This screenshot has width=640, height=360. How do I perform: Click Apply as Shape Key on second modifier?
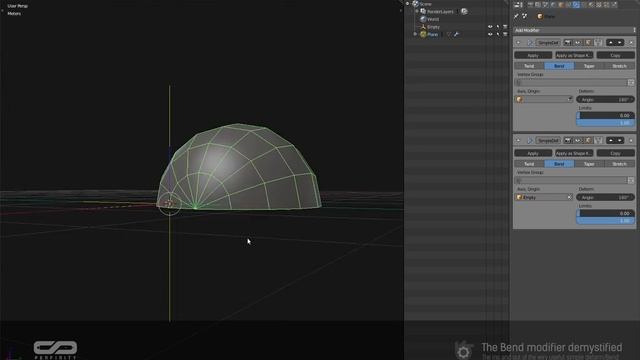pyautogui.click(x=574, y=153)
